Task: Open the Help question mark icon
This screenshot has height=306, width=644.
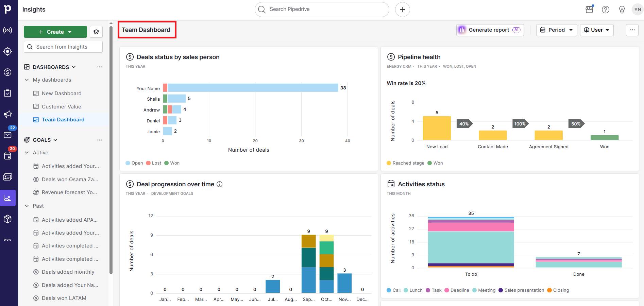Action: point(606,9)
